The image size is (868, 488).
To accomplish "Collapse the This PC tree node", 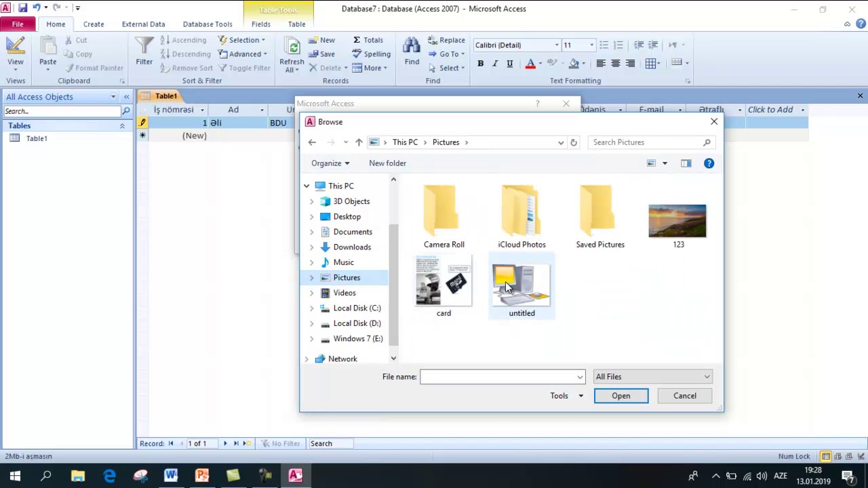I will [307, 186].
